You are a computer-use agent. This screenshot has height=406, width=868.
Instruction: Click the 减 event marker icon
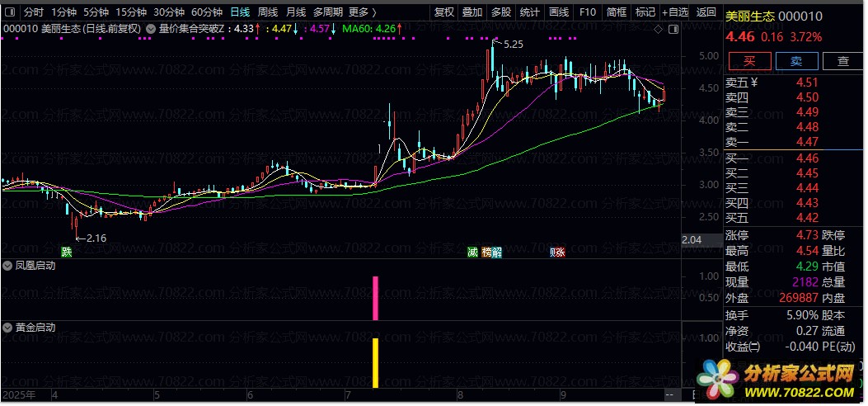(x=472, y=252)
